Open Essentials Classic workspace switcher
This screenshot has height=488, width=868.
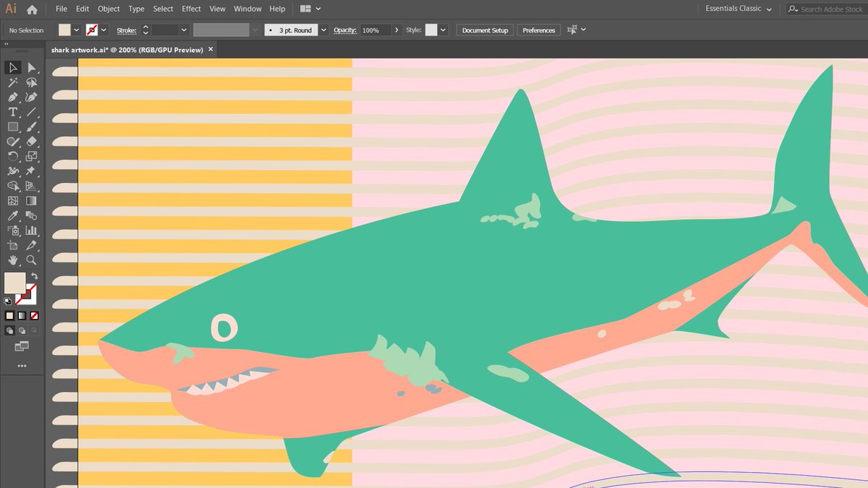(x=739, y=9)
